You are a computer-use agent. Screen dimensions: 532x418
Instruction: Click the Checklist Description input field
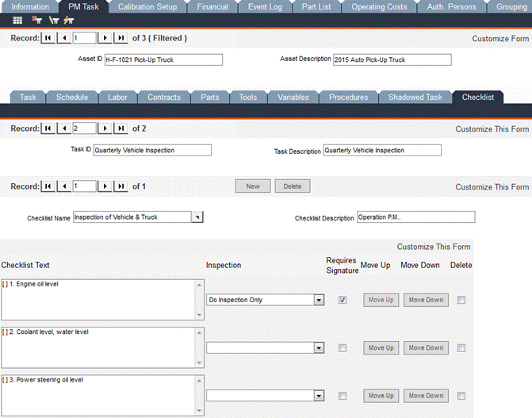tap(415, 217)
